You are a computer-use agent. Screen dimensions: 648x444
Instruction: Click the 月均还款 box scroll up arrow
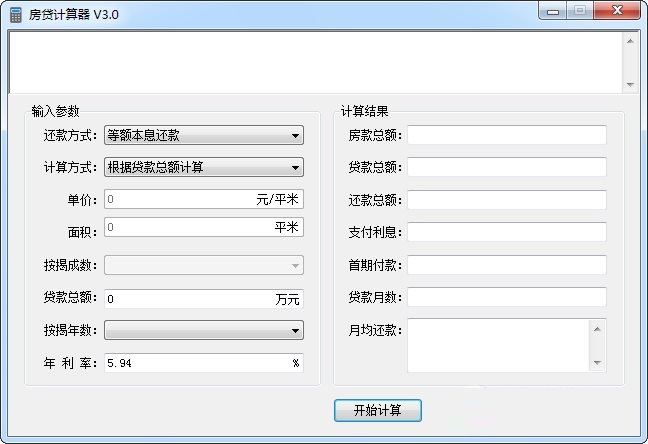click(597, 329)
